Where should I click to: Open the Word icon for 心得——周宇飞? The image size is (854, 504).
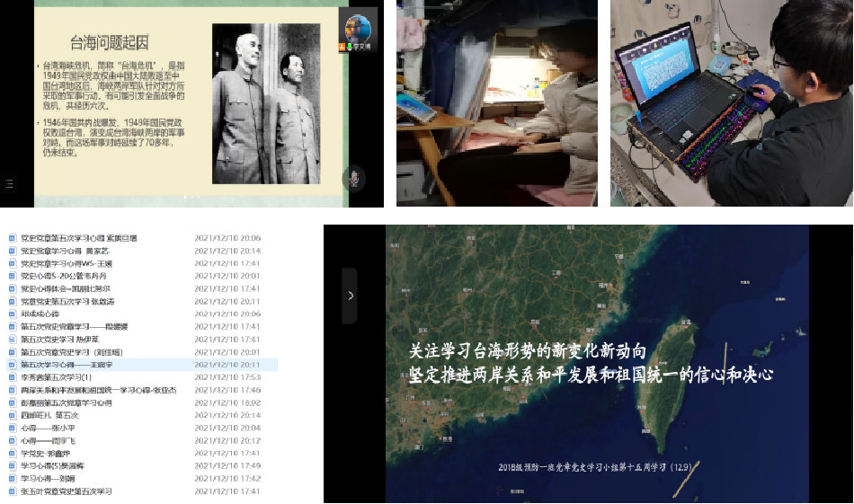12,441
